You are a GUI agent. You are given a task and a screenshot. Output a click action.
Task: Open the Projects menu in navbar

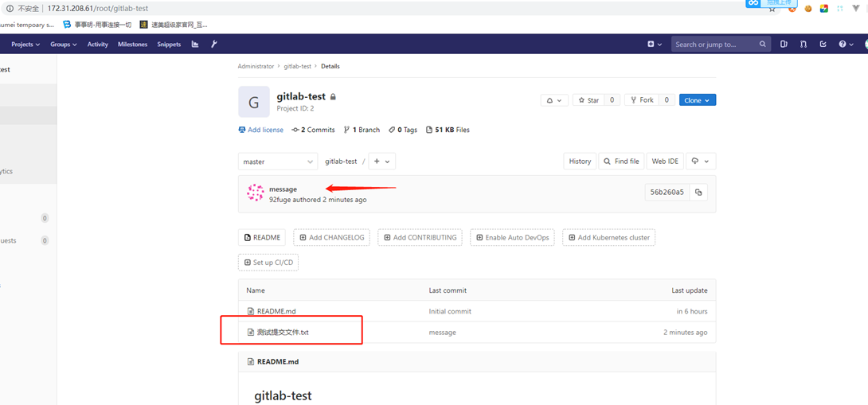tap(25, 45)
